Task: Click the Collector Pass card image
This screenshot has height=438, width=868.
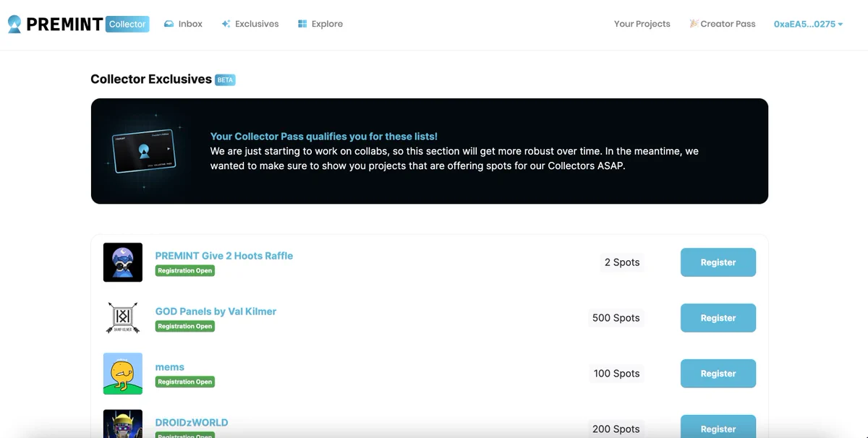Action: [143, 151]
